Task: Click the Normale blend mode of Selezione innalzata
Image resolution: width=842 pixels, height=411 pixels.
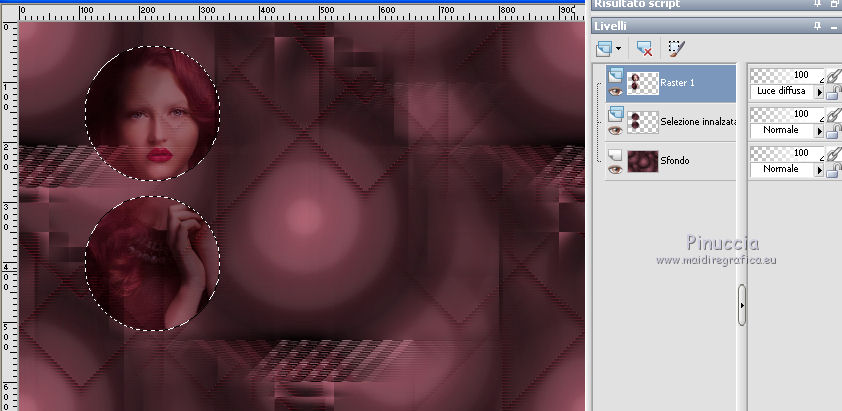Action: [781, 131]
